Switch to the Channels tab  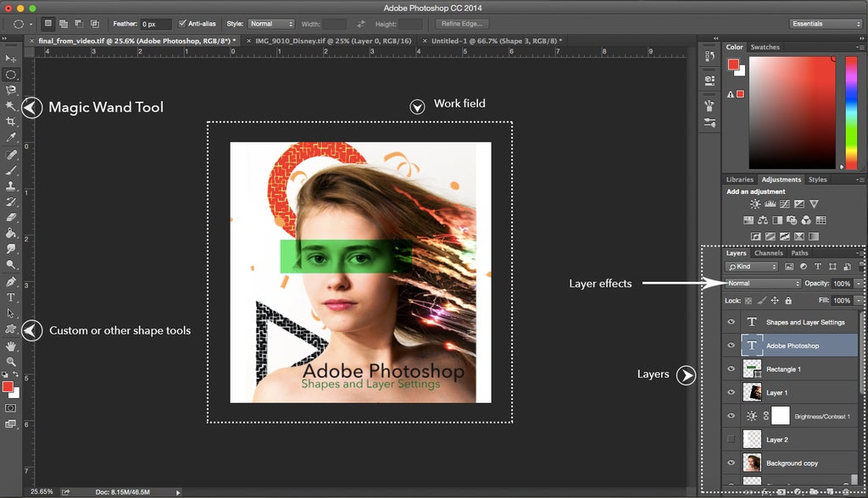click(768, 253)
